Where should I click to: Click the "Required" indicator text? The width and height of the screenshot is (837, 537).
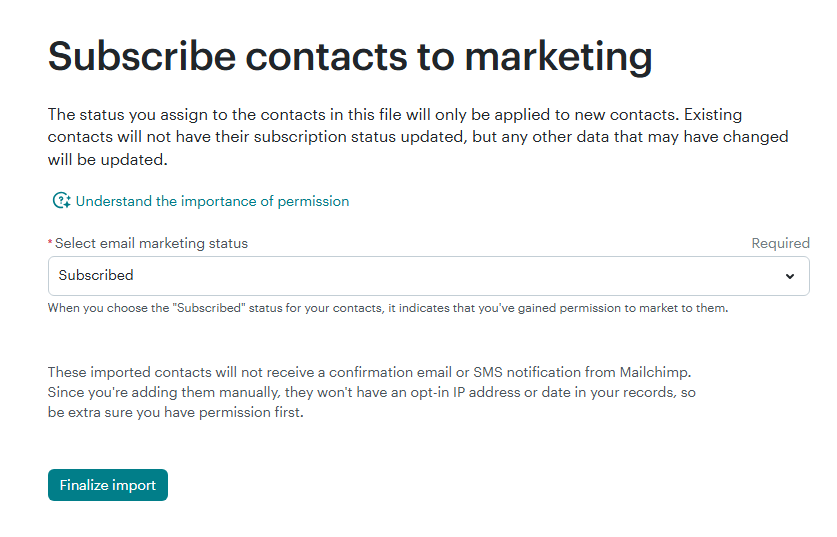(780, 243)
